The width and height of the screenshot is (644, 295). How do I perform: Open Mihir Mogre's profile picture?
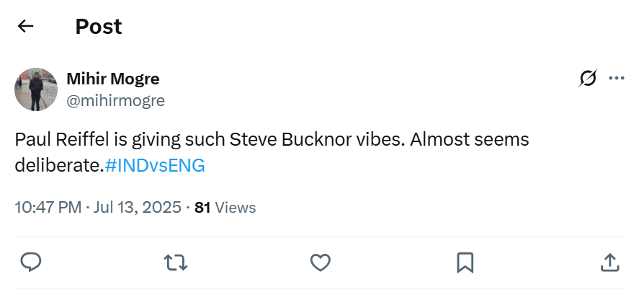coord(36,89)
